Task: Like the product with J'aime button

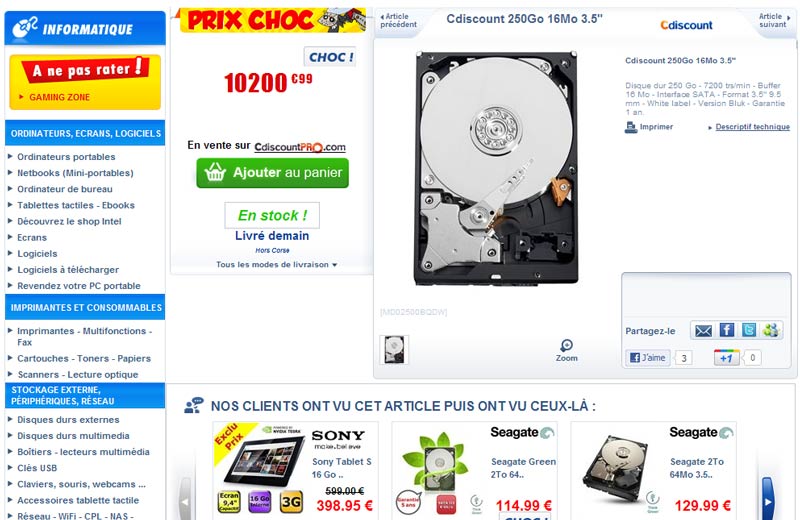Action: tap(648, 358)
